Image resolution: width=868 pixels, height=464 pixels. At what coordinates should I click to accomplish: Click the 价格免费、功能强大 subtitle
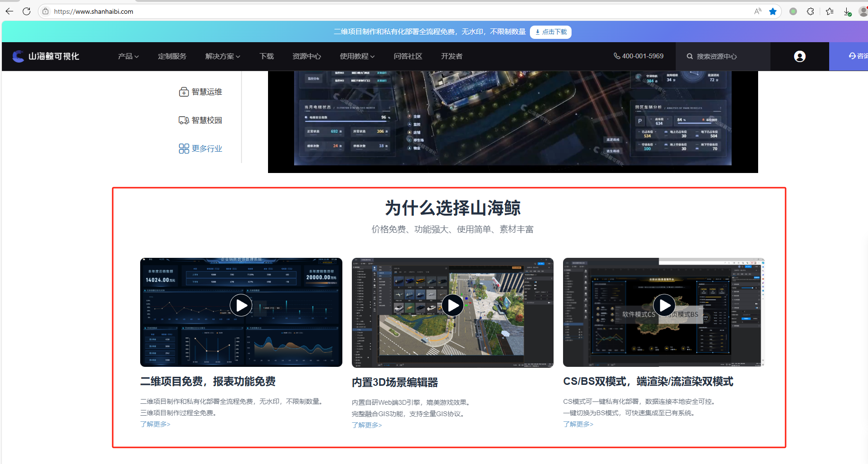point(452,229)
